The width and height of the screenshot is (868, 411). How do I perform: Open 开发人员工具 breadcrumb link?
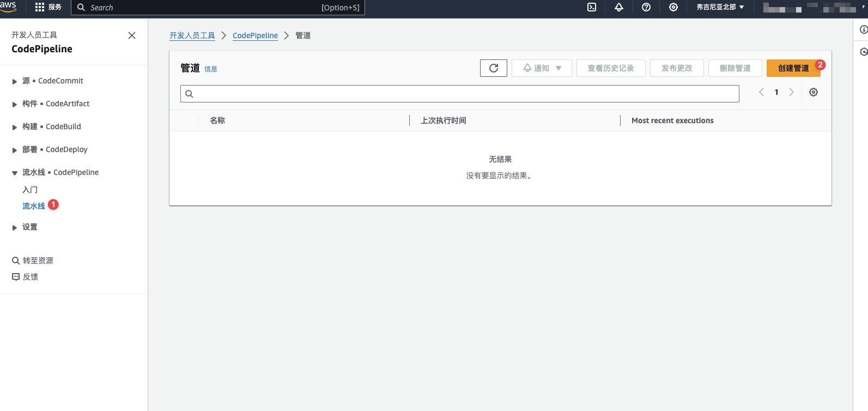192,35
